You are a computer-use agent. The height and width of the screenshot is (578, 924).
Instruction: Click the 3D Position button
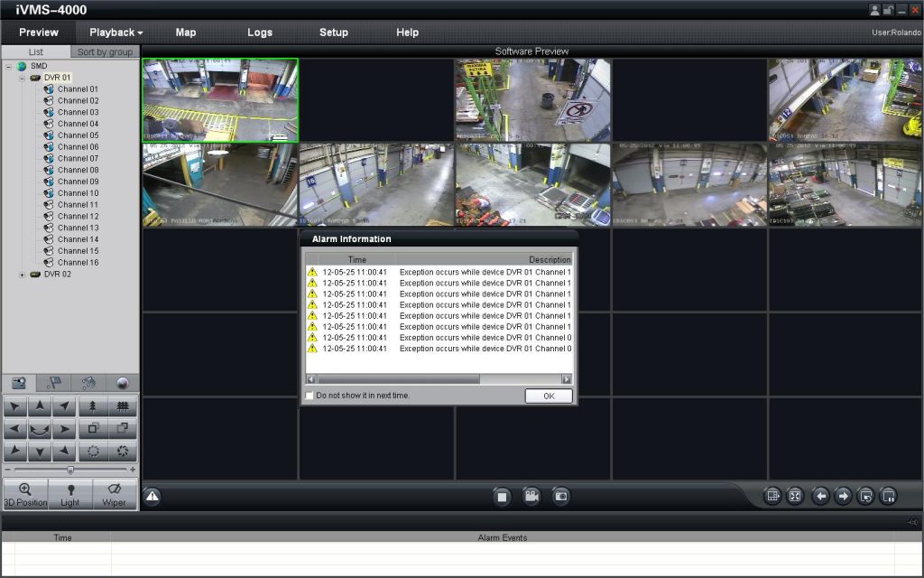click(25, 494)
